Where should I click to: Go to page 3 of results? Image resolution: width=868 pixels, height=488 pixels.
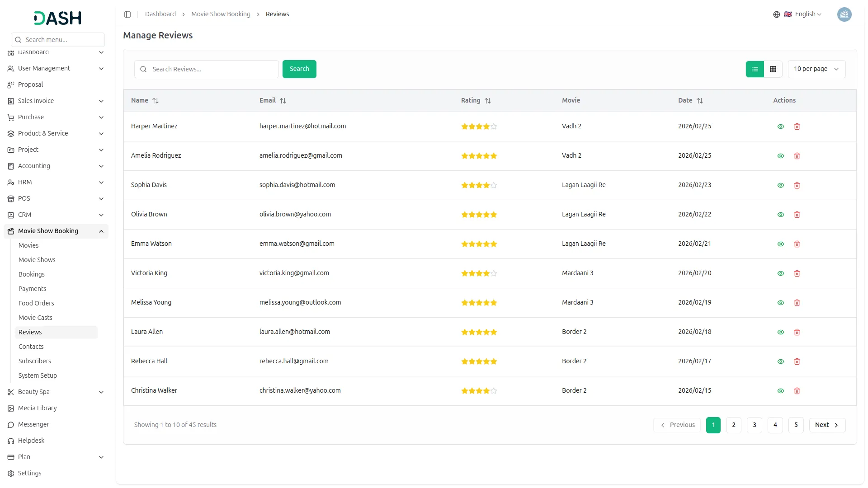(x=754, y=425)
